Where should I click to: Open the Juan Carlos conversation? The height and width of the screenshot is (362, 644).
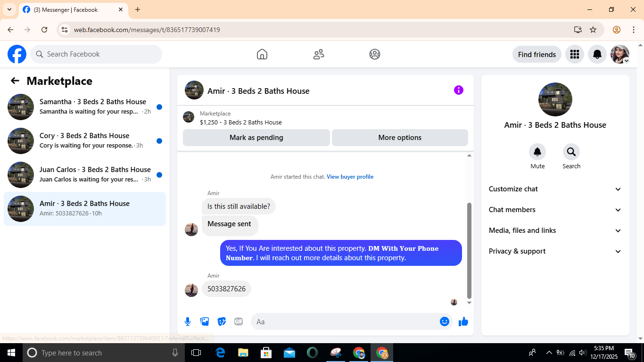coord(85,175)
